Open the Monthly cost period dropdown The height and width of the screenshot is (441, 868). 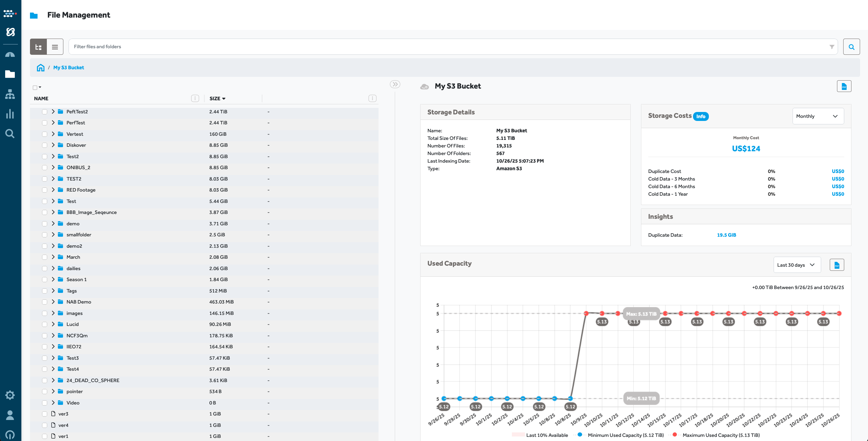pos(818,116)
